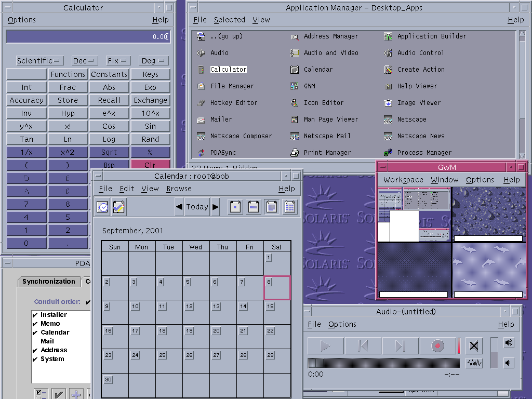532x399 pixels.
Task: Increase volume speaker icon in Audio
Action: [x=509, y=343]
